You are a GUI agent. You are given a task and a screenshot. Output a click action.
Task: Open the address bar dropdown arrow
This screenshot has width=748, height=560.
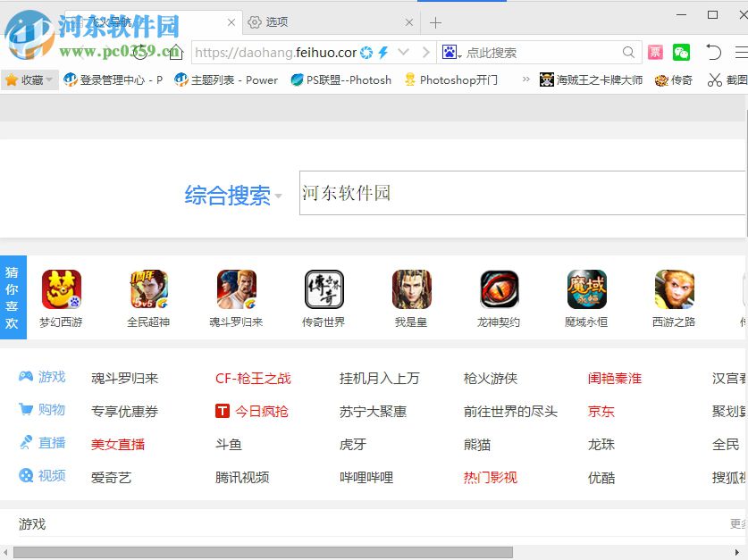[403, 52]
